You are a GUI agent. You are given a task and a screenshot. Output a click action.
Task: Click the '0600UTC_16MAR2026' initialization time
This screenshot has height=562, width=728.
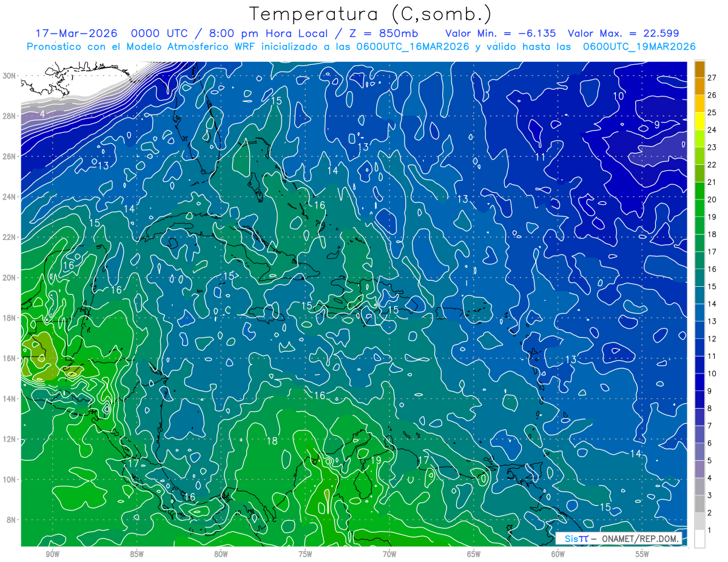(413, 47)
